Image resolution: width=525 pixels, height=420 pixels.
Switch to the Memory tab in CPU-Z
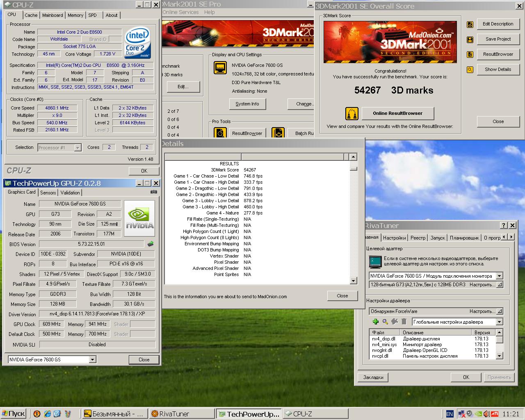(x=75, y=15)
